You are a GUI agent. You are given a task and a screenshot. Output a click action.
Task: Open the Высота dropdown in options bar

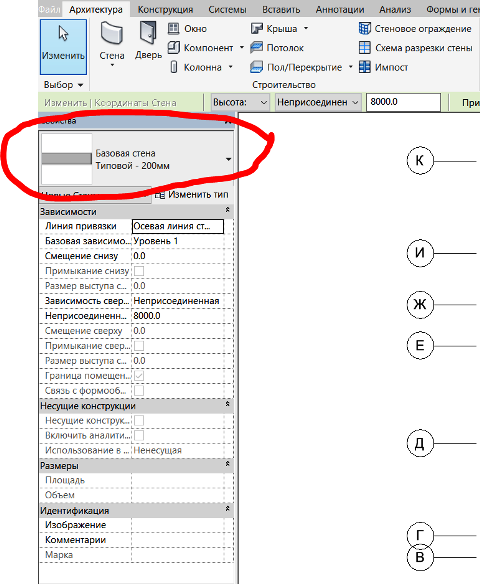pyautogui.click(x=240, y=102)
